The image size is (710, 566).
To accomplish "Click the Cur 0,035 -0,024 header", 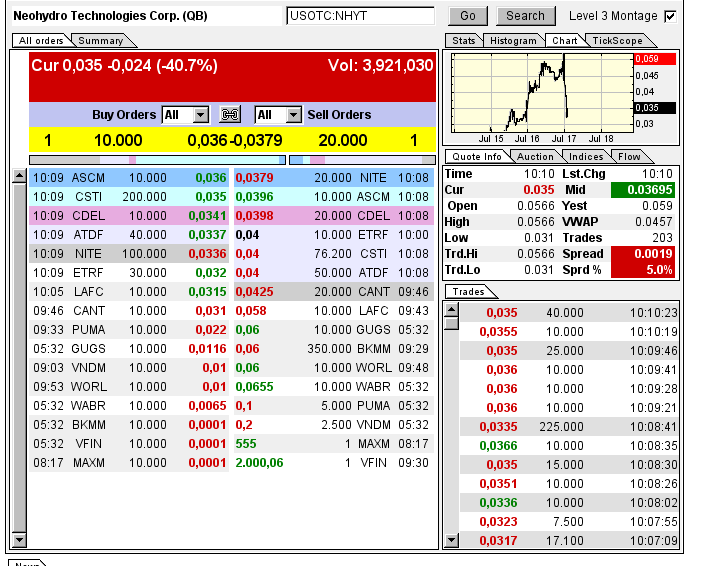I will (x=125, y=66).
